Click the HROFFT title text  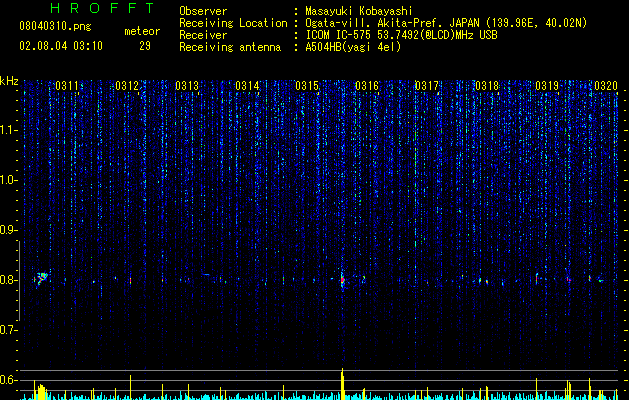pos(103,8)
